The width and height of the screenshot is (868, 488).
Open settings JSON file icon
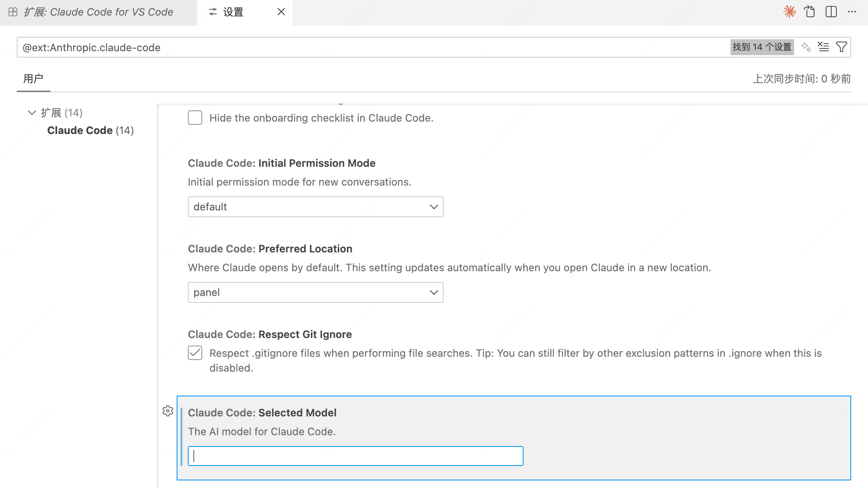(810, 12)
